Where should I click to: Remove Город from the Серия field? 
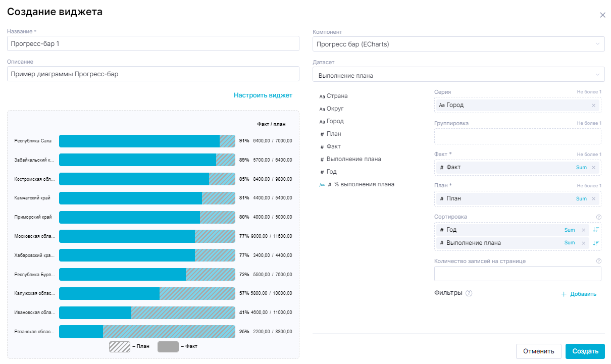593,105
